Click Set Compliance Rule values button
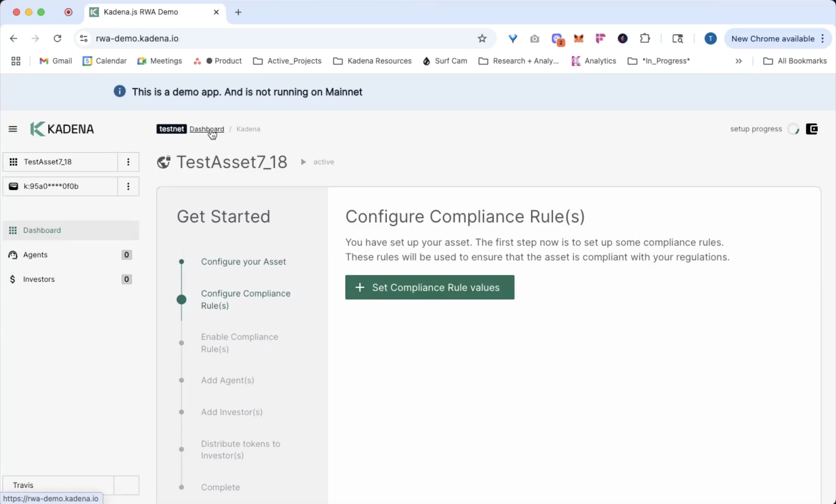 (429, 287)
